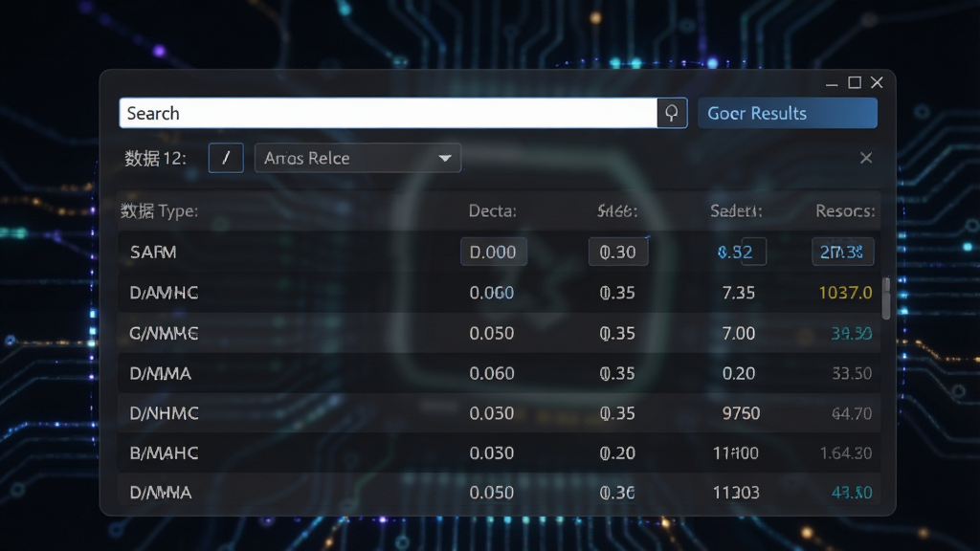Image resolution: width=980 pixels, height=551 pixels.
Task: Select the SARM row name
Action: 153,253
